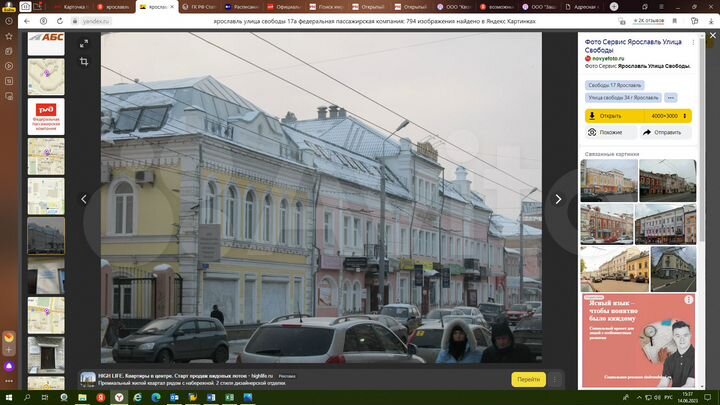The image size is (720, 405).
Task: Open the 2К отзывов reviews button
Action: 649,21
